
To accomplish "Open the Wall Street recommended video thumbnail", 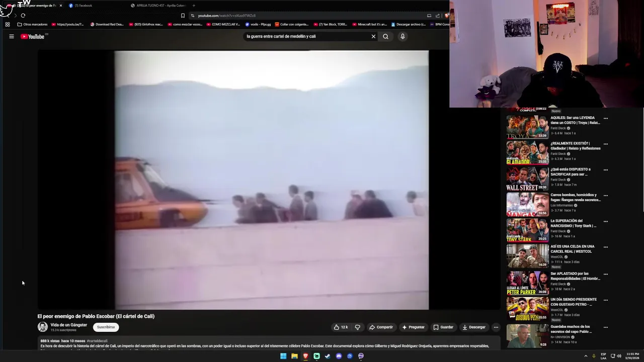I will coord(527,178).
